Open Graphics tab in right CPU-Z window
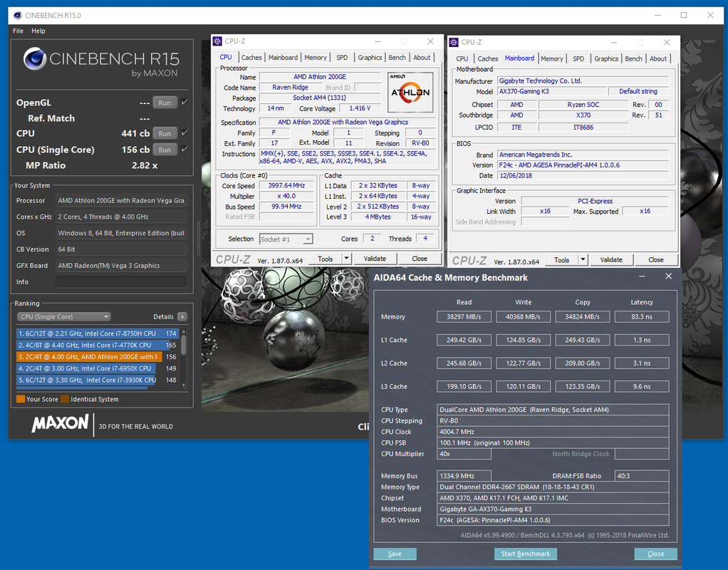The width and height of the screenshot is (728, 570). tap(606, 58)
